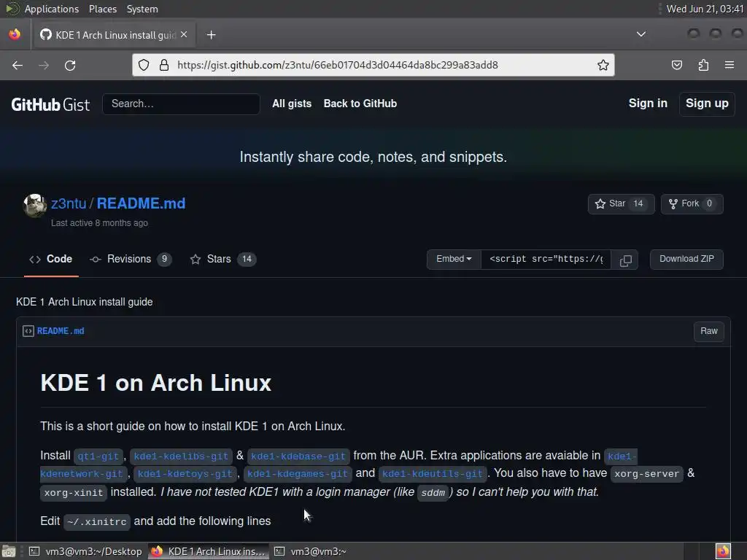Click the README.md file code icon
This screenshot has width=747, height=560.
coord(28,331)
